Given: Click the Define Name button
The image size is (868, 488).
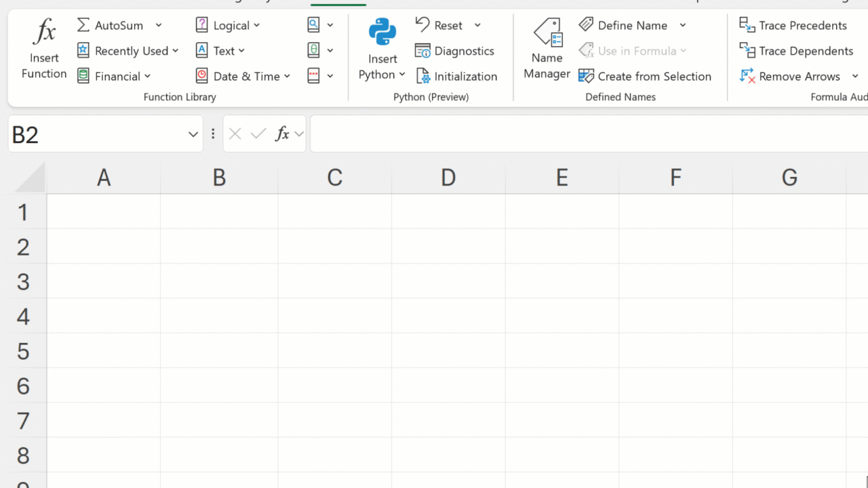Looking at the screenshot, I should [624, 26].
